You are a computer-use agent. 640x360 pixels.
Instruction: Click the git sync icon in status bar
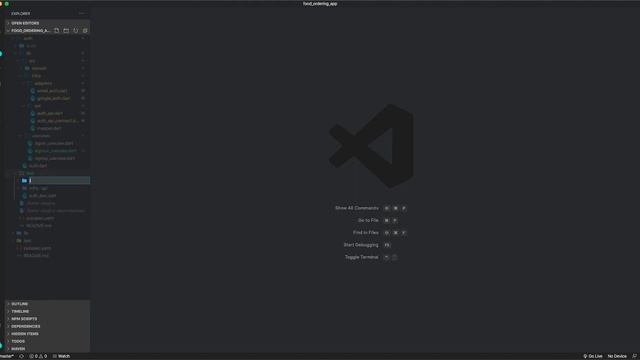point(22,356)
